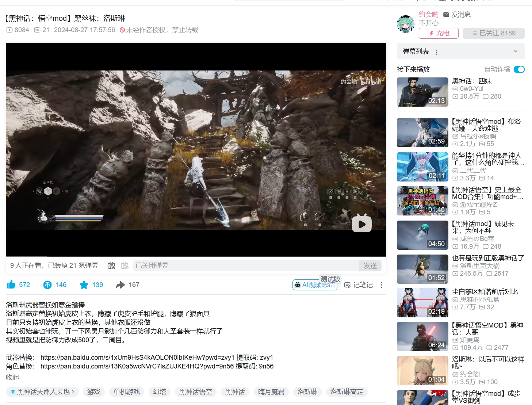Viewport: 532px width, 405px height.
Task: Collapse the description with 收起
Action: 12,377
